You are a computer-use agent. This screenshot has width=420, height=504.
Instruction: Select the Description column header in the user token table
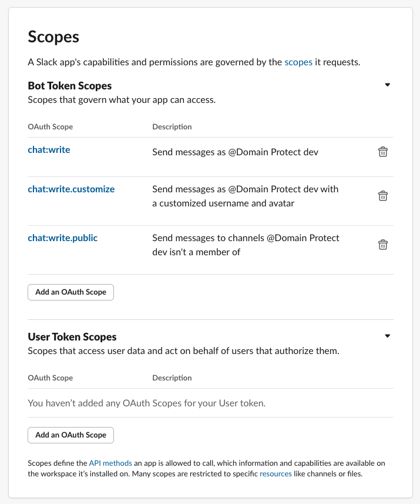[x=172, y=378]
